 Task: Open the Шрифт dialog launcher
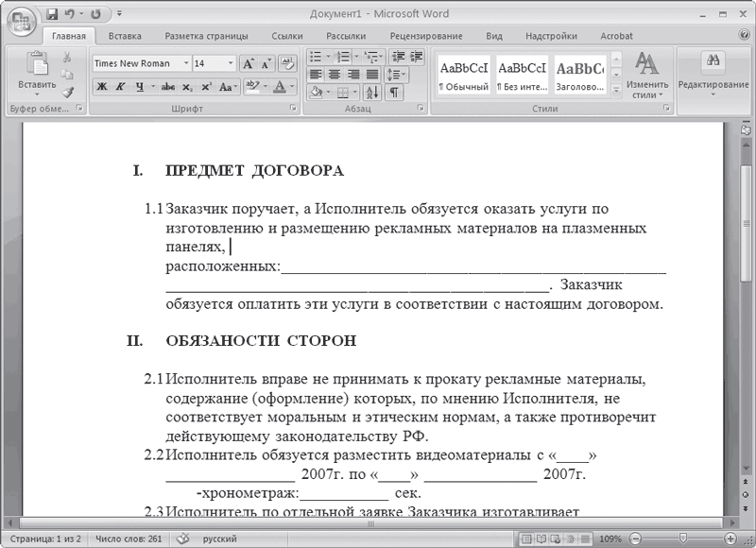click(x=293, y=108)
